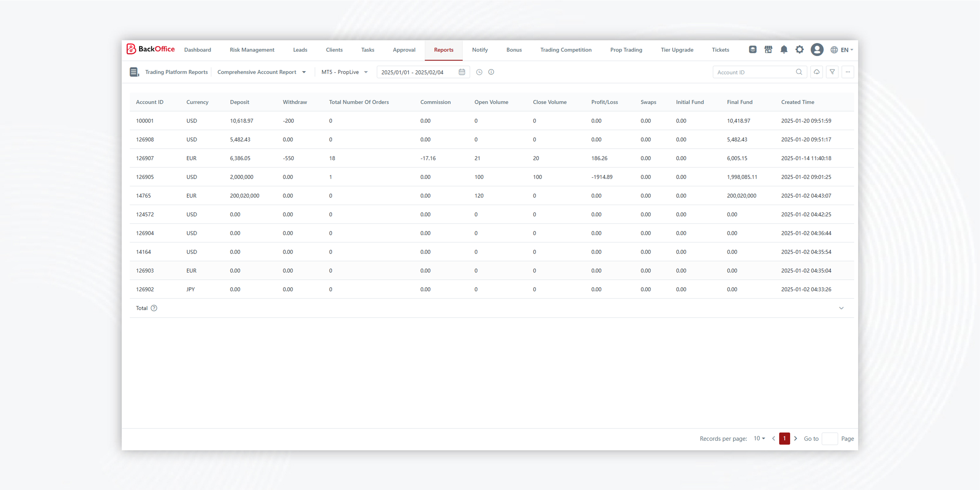The height and width of the screenshot is (490, 980).
Task: Open the calendar date picker icon
Action: coord(462,72)
